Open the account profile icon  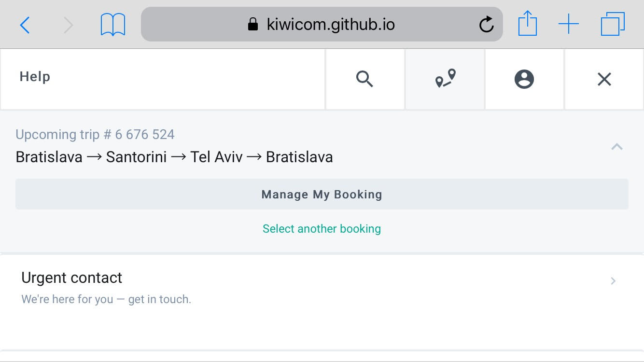click(524, 79)
